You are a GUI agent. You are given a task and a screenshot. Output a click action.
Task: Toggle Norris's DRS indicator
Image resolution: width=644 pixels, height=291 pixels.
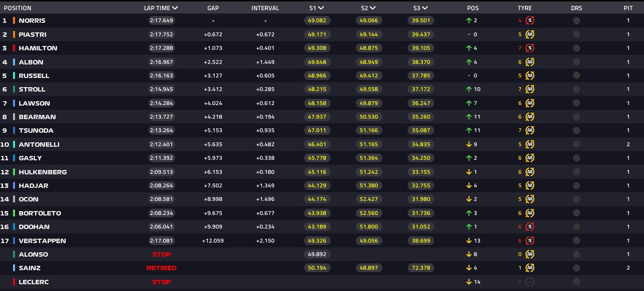(x=576, y=21)
